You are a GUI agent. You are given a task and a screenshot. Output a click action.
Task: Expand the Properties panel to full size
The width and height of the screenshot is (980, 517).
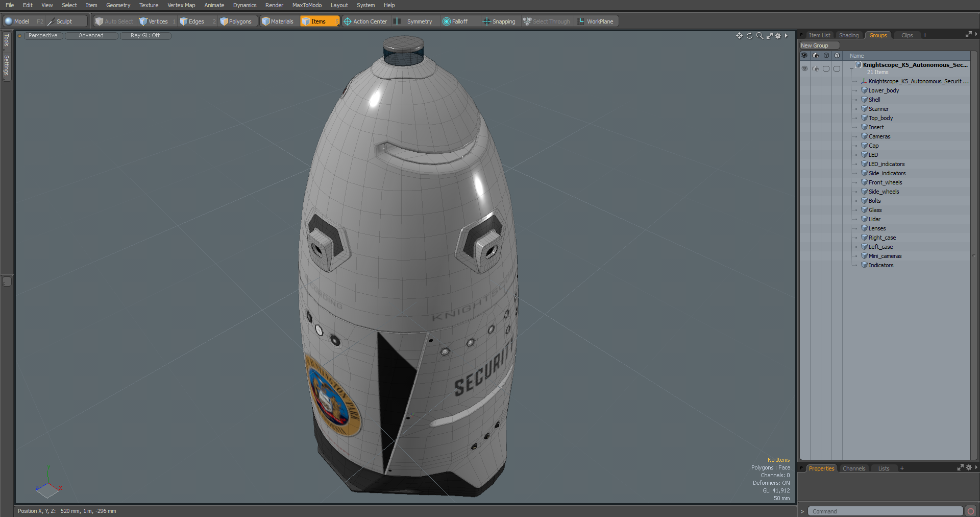point(960,468)
